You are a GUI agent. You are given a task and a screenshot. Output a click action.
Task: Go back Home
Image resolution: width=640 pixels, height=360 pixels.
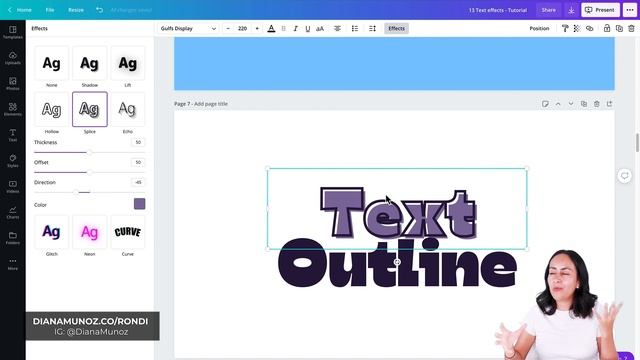tap(20, 10)
